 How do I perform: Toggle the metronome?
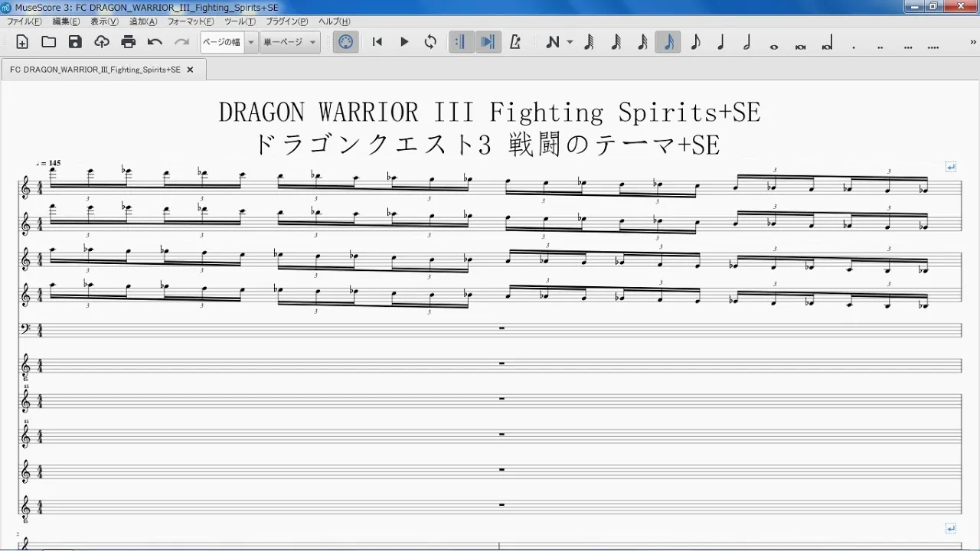click(515, 42)
